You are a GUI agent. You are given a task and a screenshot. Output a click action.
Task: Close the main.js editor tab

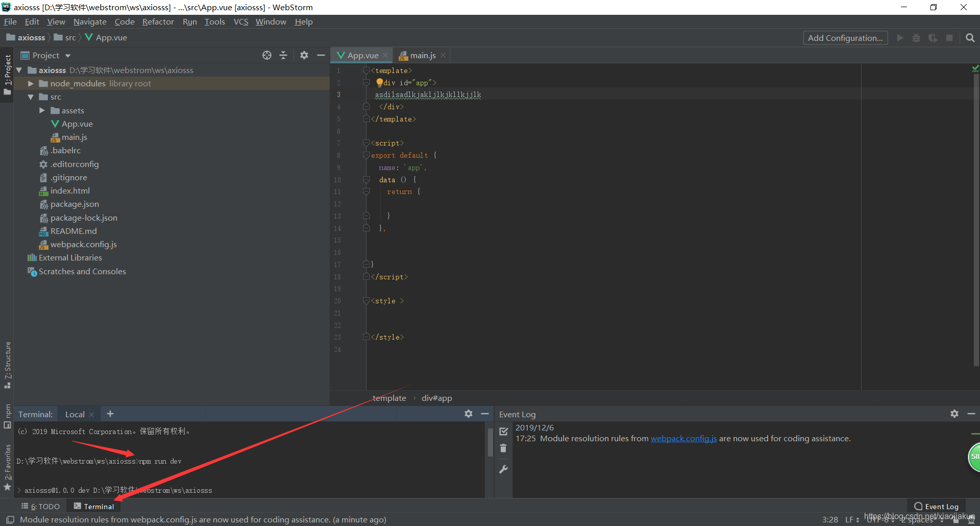pos(443,55)
